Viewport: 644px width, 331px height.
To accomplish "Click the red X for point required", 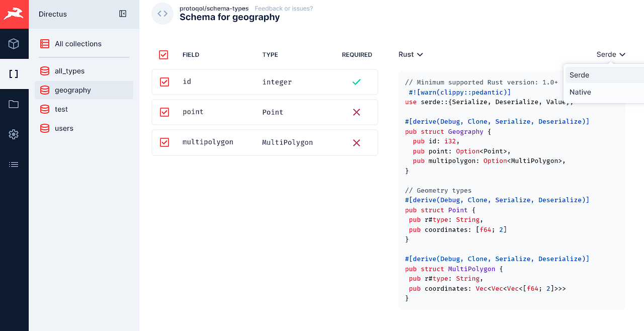I will [357, 112].
